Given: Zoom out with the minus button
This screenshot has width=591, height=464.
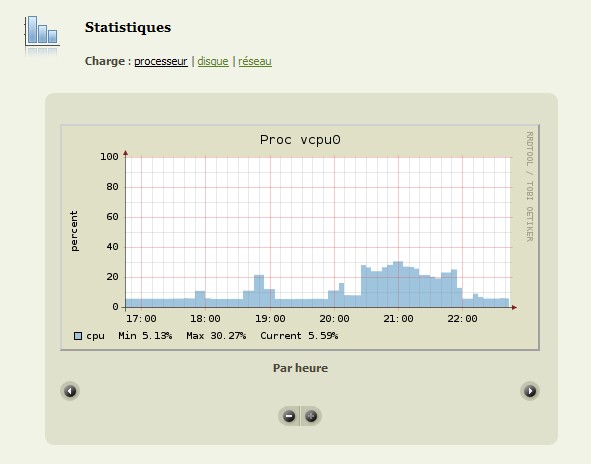Looking at the screenshot, I should click(289, 416).
